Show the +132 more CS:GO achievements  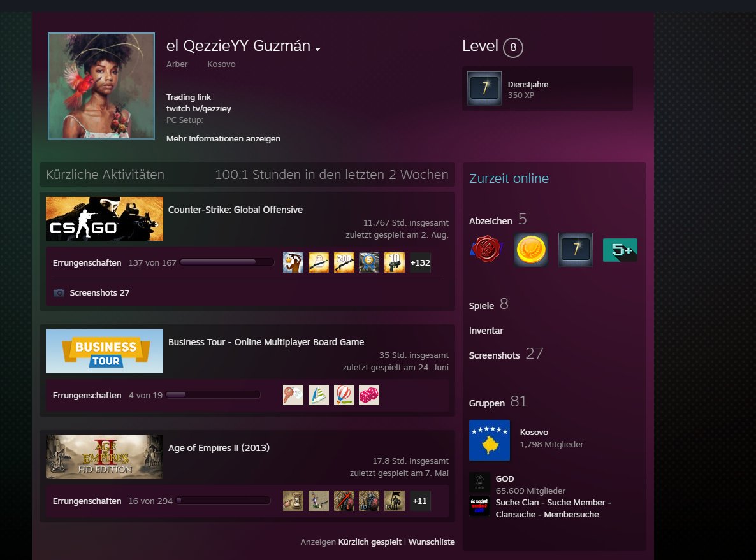click(x=420, y=262)
